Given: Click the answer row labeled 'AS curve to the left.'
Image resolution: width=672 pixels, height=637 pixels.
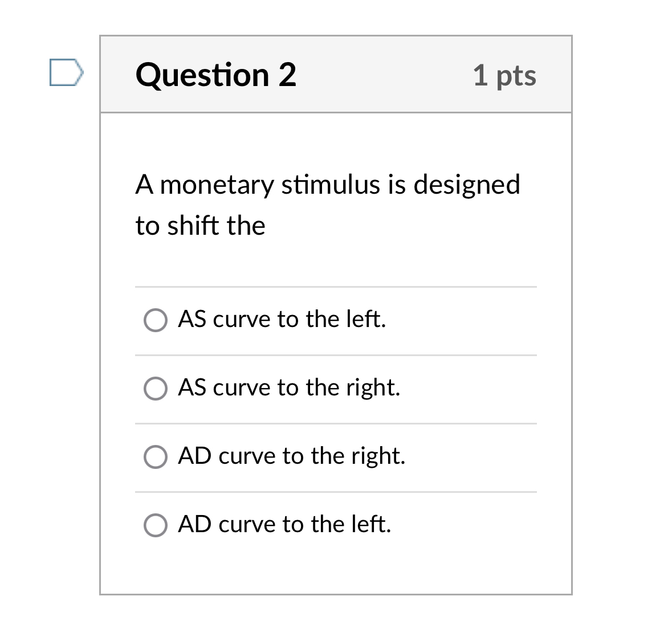Looking at the screenshot, I should [x=283, y=320].
